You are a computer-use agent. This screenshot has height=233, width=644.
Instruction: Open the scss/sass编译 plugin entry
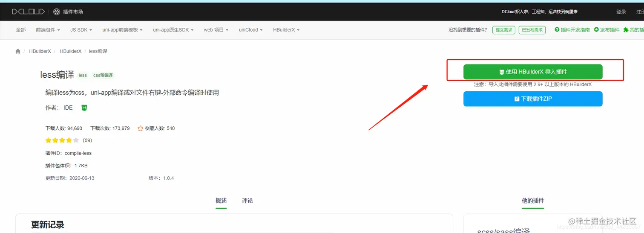point(503,231)
